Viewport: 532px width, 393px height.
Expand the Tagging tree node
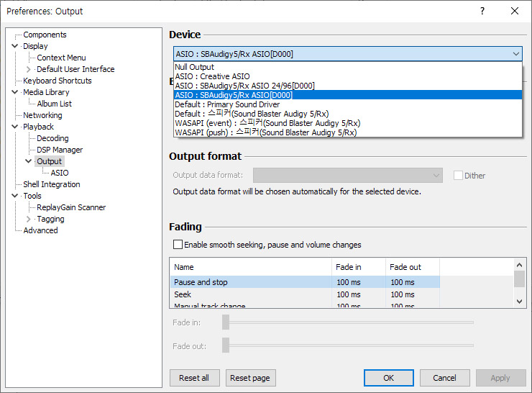tap(29, 219)
